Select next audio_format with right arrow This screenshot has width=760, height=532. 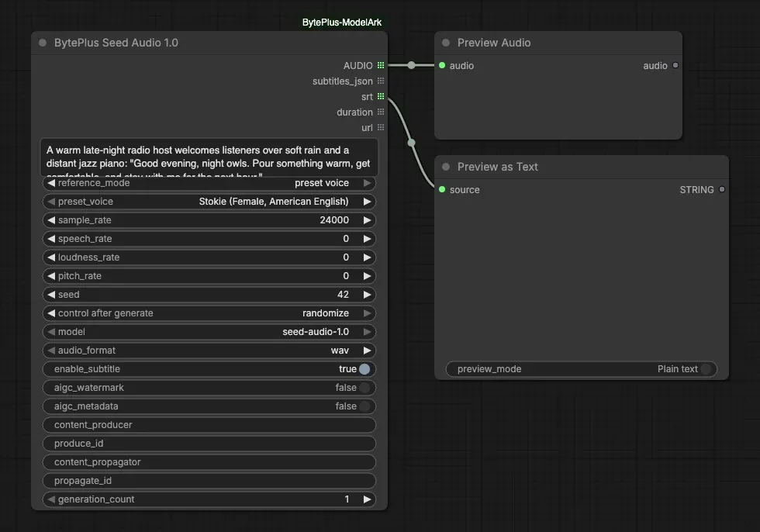(367, 351)
